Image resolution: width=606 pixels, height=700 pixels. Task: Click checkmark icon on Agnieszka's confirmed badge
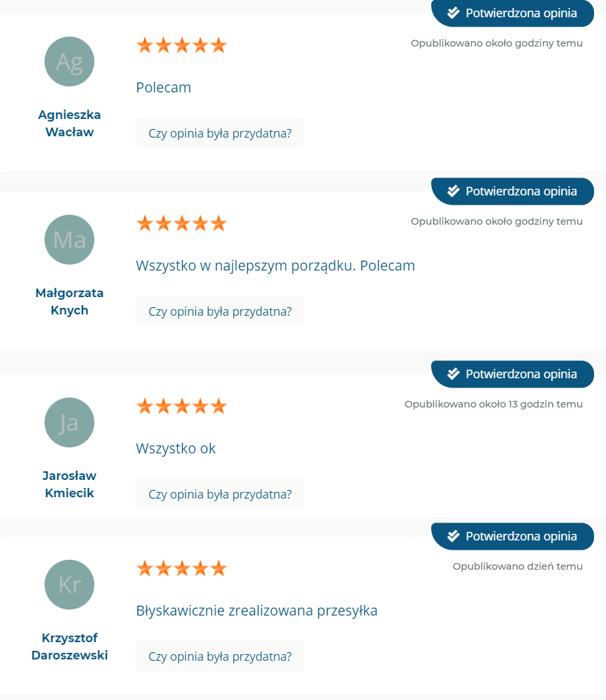453,13
